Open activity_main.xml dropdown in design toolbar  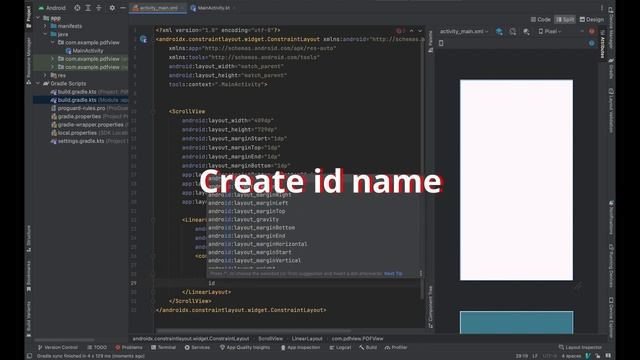point(464,31)
